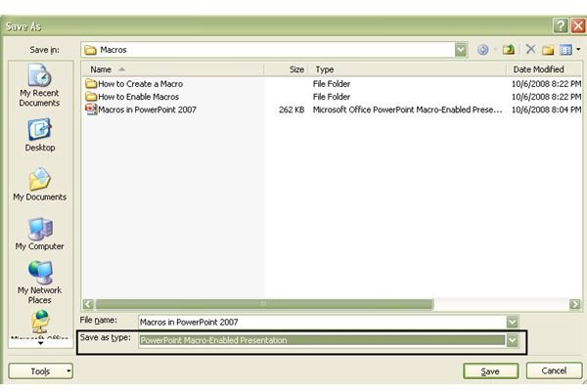This screenshot has width=587, height=392.
Task: Close the Save As dialog
Action: (x=578, y=25)
